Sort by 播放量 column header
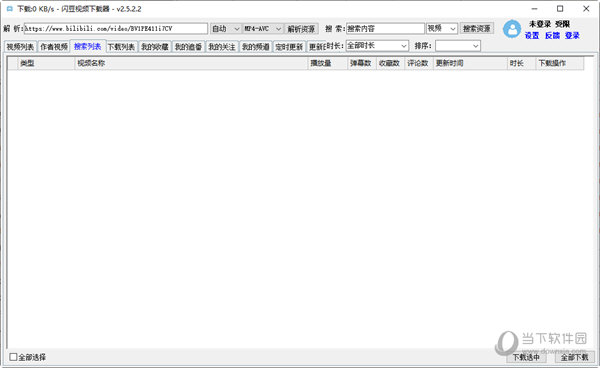The width and height of the screenshot is (600, 368). pos(328,63)
